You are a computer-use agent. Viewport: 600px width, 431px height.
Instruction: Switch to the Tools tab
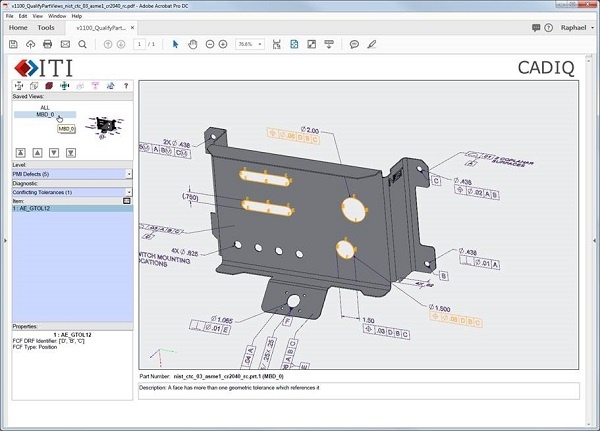click(x=46, y=28)
